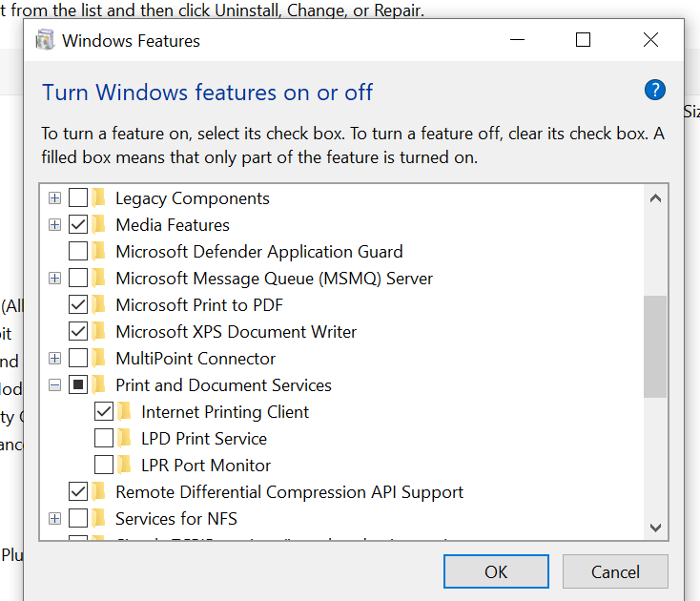
Task: Click the MSMQ Server folder icon
Action: 98,279
